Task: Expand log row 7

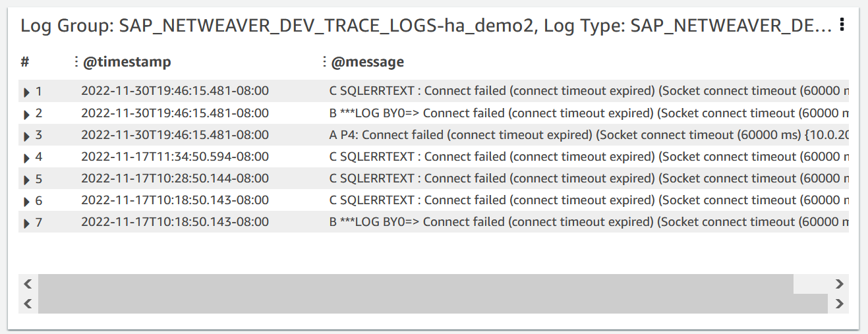Action: 27,223
